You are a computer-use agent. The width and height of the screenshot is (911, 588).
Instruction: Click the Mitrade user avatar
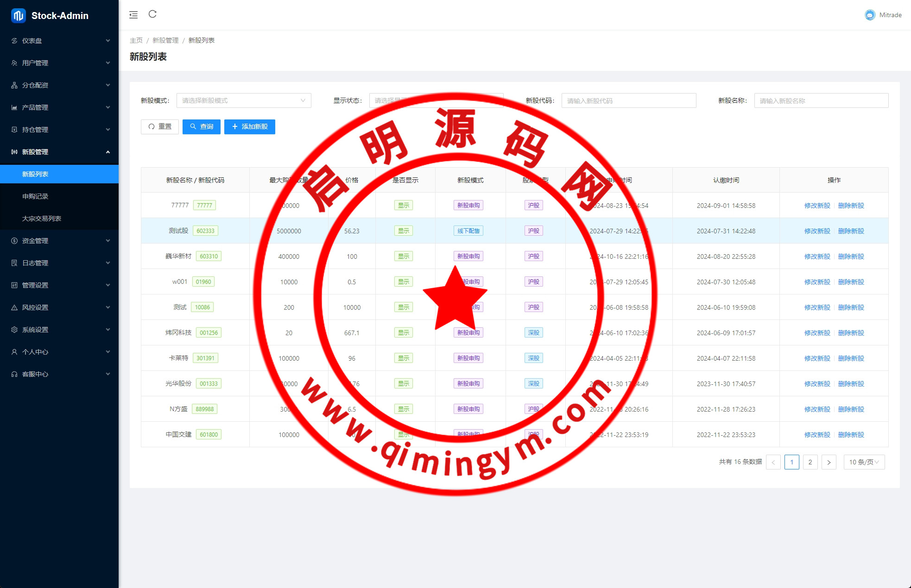[870, 15]
